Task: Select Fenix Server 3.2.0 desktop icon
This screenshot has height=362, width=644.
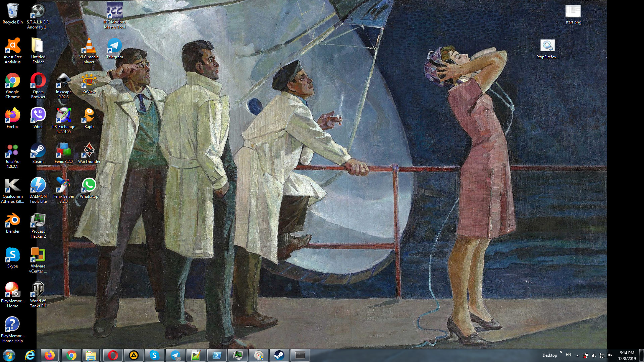Action: click(x=63, y=191)
